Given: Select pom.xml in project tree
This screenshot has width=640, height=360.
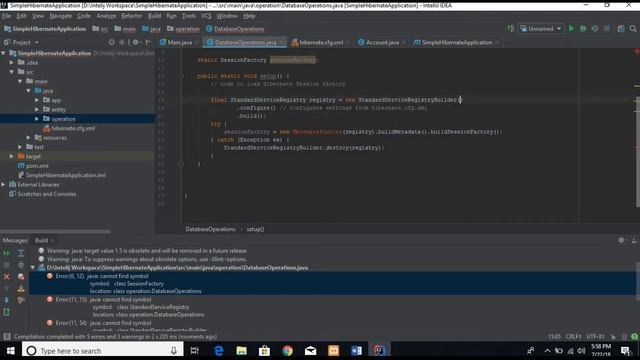Looking at the screenshot, I should 37,166.
